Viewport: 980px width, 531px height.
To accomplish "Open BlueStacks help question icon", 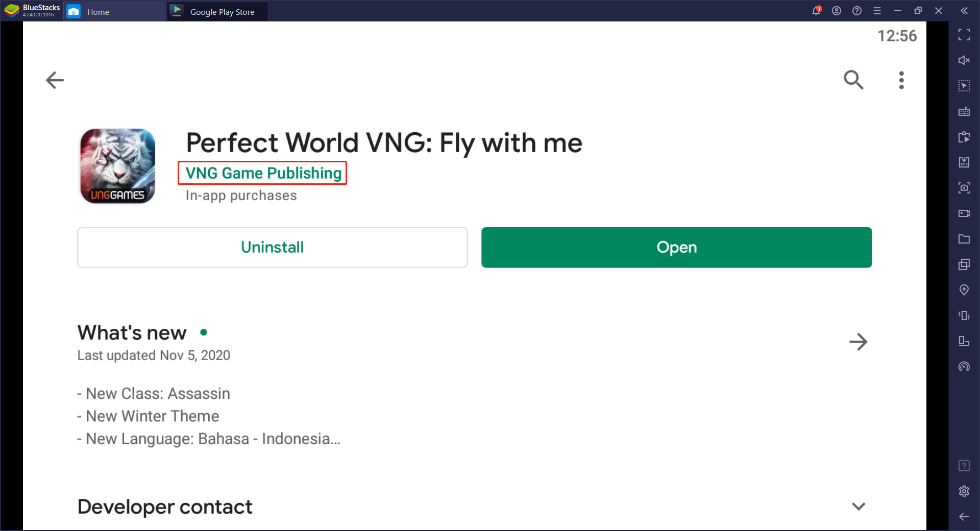I will click(857, 11).
